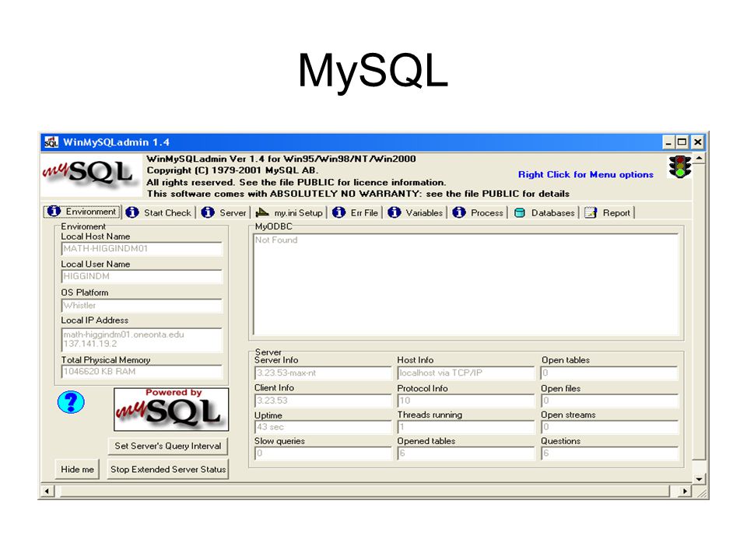Click the Local Host Name field

coord(142,249)
